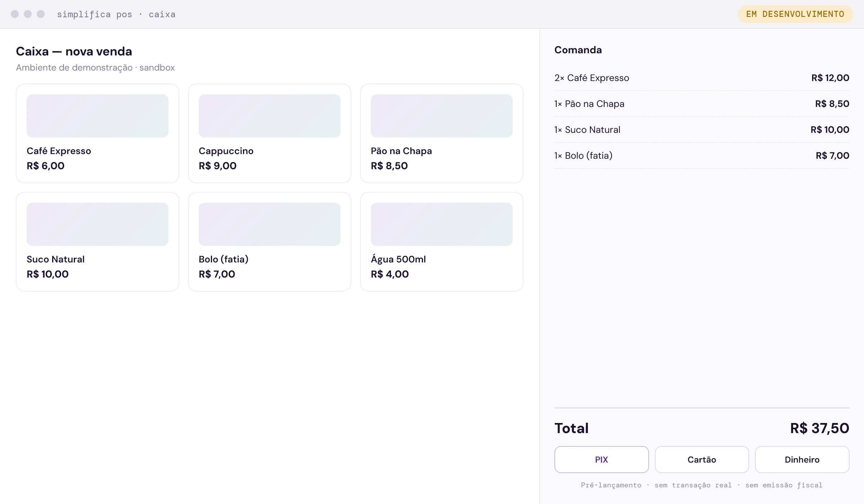The image size is (864, 504).
Task: Click the Cappuccino R$ 9,00 price
Action: (x=217, y=166)
